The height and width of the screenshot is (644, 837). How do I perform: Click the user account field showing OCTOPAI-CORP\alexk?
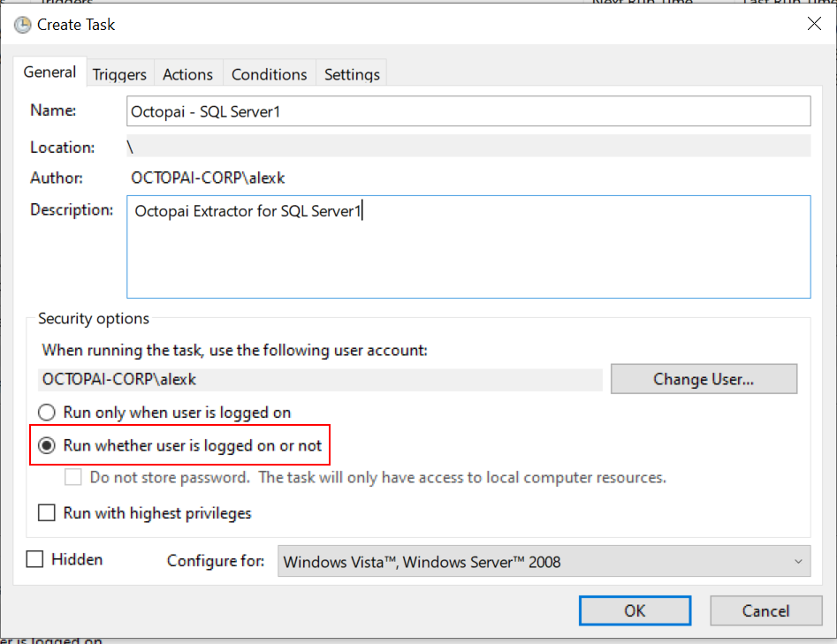point(322,380)
